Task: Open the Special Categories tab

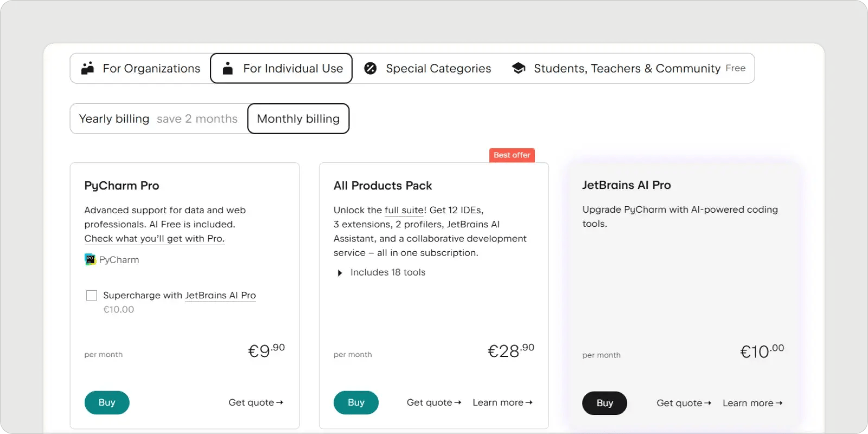Action: [x=427, y=68]
